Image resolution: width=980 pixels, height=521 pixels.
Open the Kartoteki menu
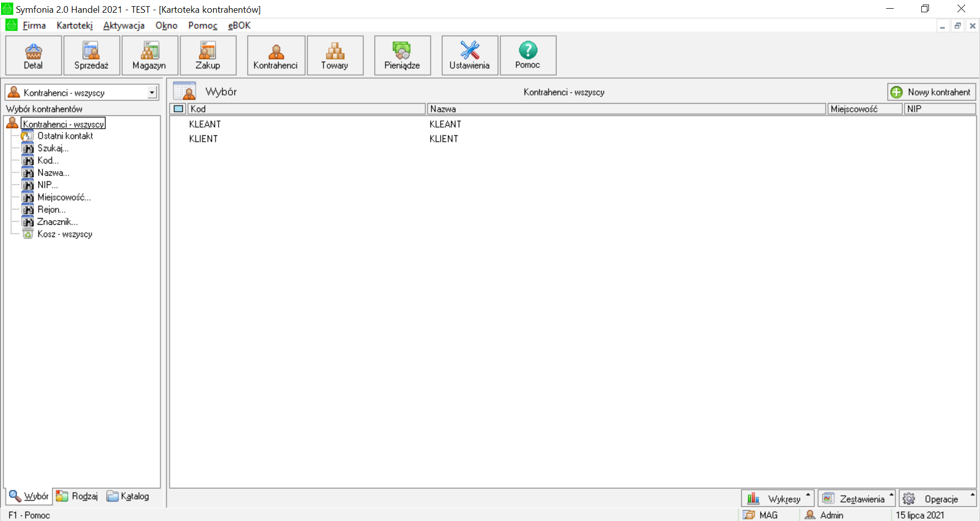point(75,26)
